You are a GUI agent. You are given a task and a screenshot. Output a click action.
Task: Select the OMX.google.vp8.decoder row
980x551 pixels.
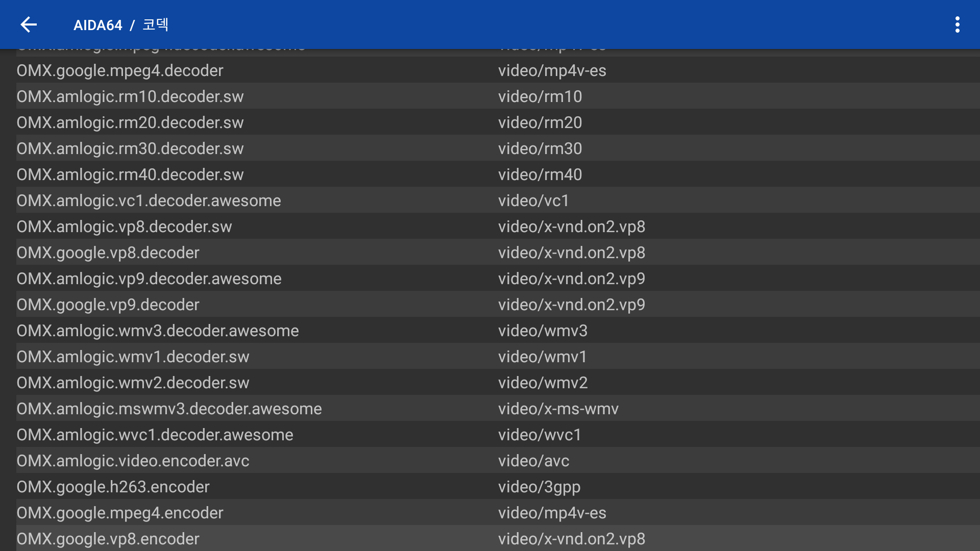point(108,253)
